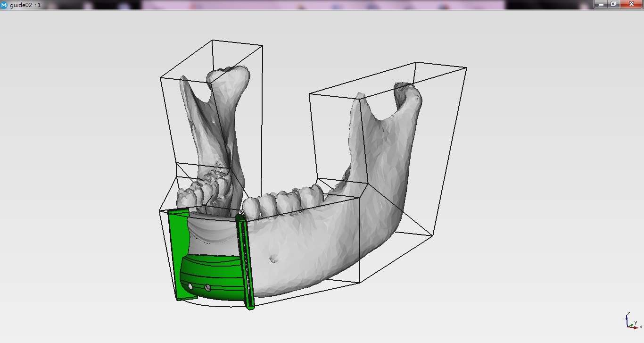Minimize the guide02 window

coord(601,4)
